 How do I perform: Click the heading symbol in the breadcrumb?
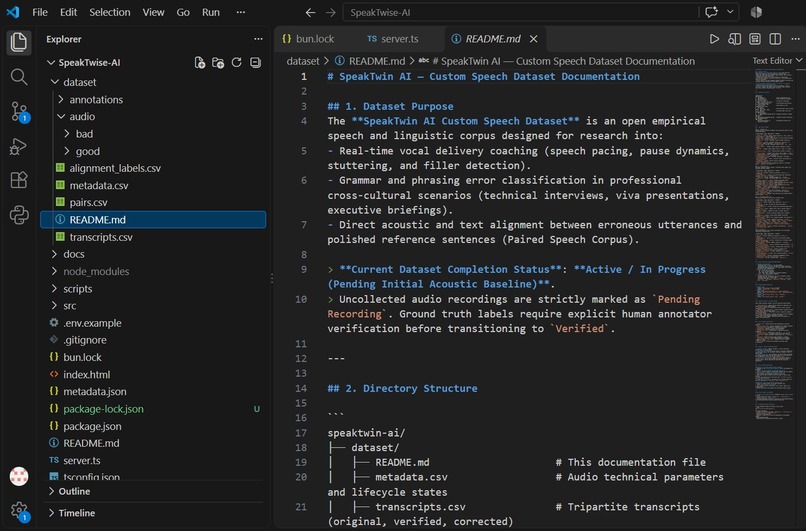(557, 61)
